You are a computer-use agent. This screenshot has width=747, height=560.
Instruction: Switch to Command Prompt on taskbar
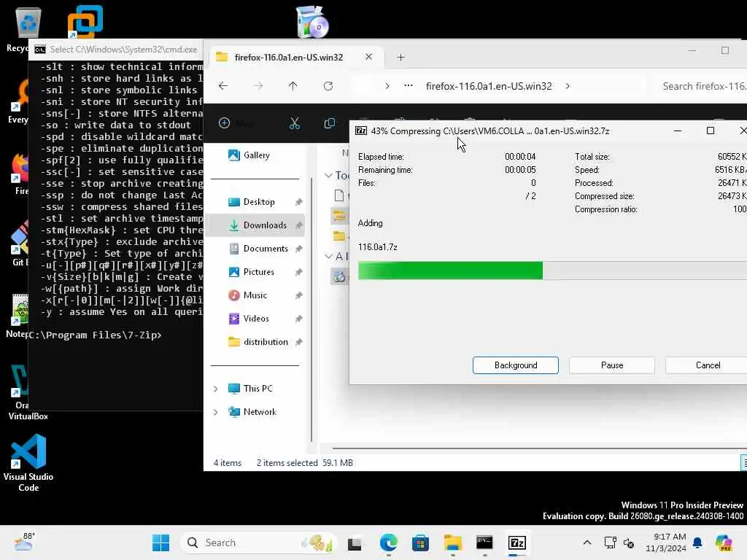point(484,542)
